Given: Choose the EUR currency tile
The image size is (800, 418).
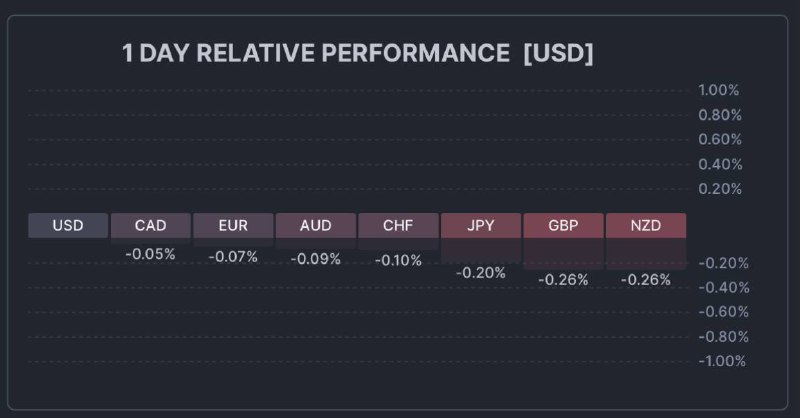Looking at the screenshot, I should click(233, 225).
